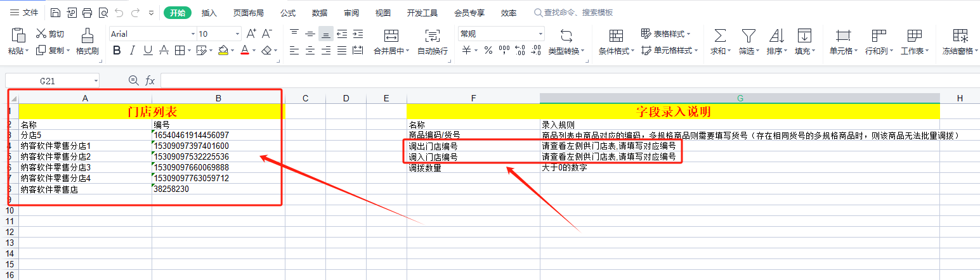The height and width of the screenshot is (280, 980).
Task: Click the Save icon in quick access toolbar
Action: pos(55,13)
